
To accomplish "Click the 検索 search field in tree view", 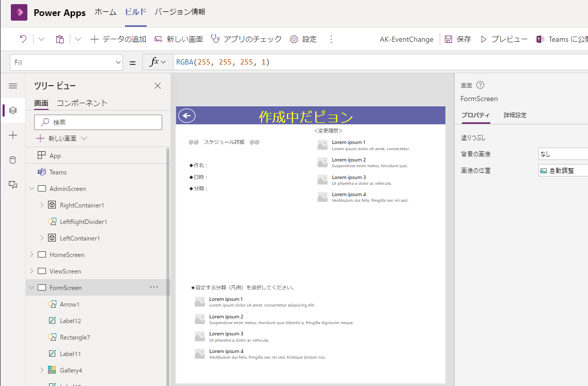I will (x=98, y=122).
